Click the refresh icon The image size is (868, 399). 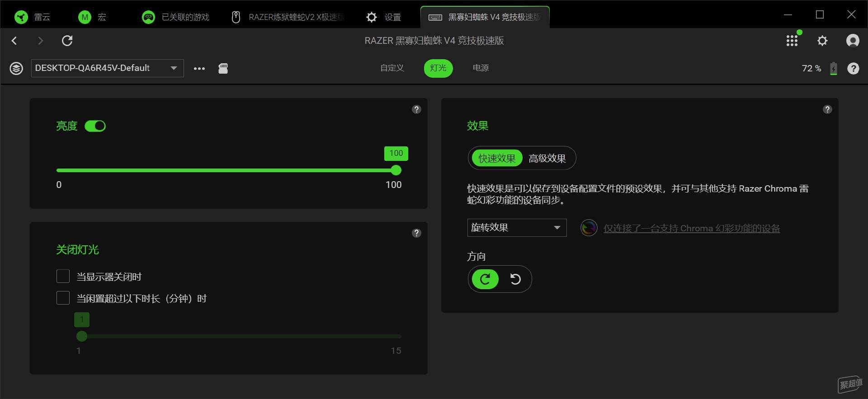[67, 41]
